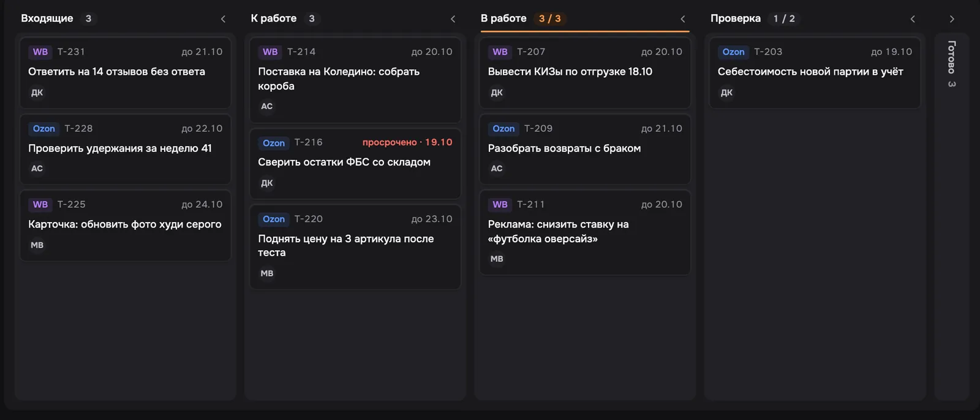Click the WB tag on card T-214
The height and width of the screenshot is (420, 980).
[270, 52]
